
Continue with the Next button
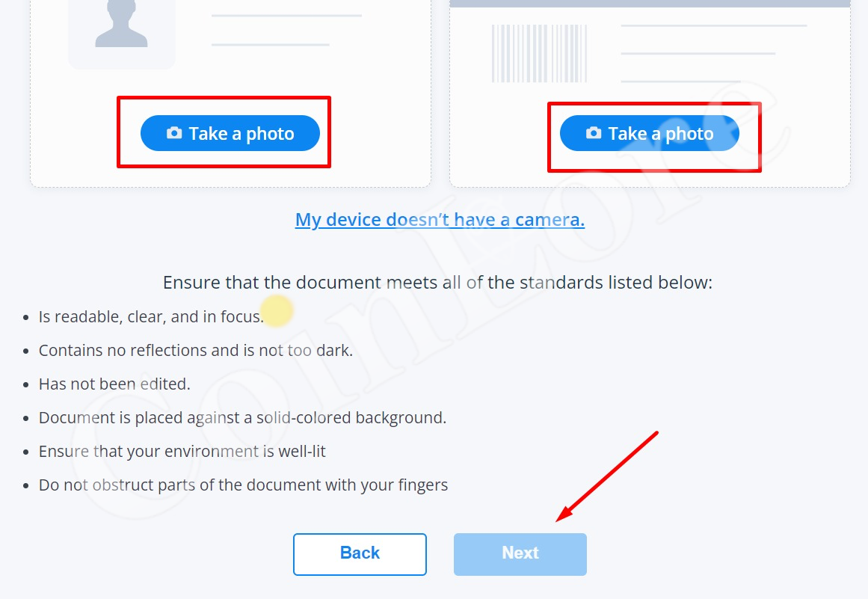520,554
